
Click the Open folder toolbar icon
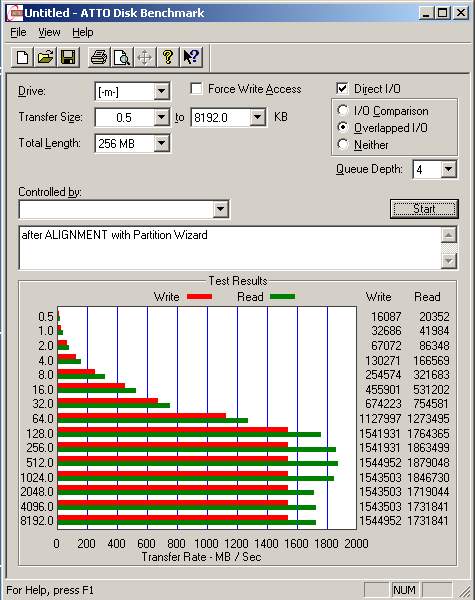point(45,57)
